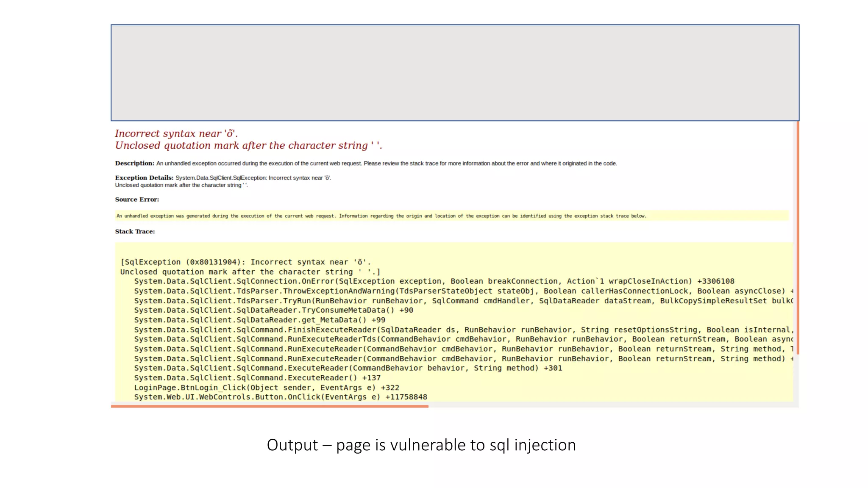
Task: Click 'SqlCommand.RunExecuteReaderTds' stack line
Action: (x=464, y=339)
